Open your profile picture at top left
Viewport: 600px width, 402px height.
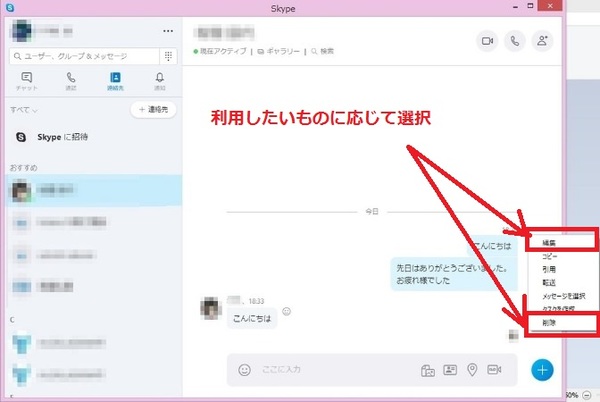point(21,31)
